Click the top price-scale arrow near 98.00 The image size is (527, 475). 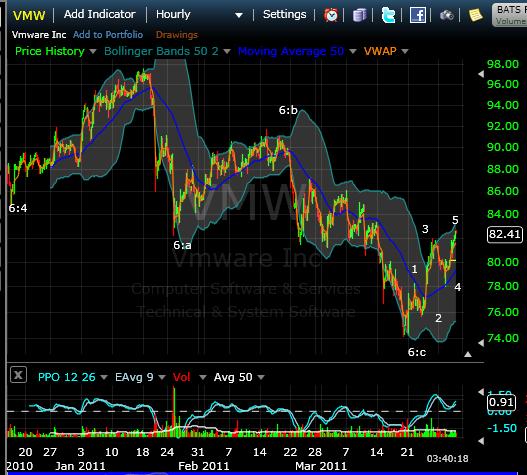[x=481, y=74]
